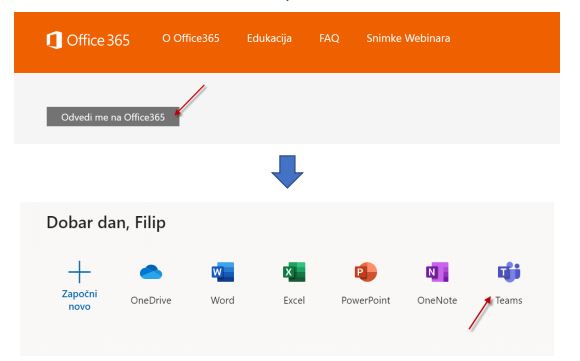Click the Započni novo label
Image resolution: width=580 pixels, height=361 pixels.
click(x=80, y=300)
